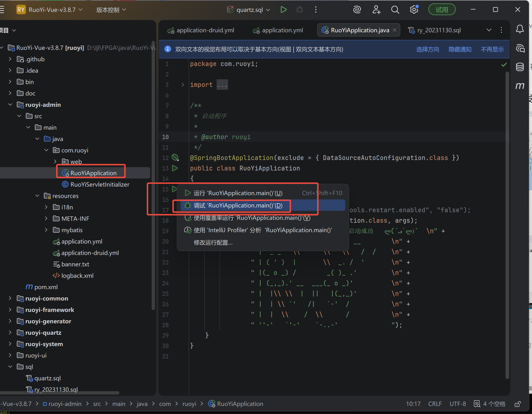Click the 试用 trial button
532x414 pixels.
[442, 10]
